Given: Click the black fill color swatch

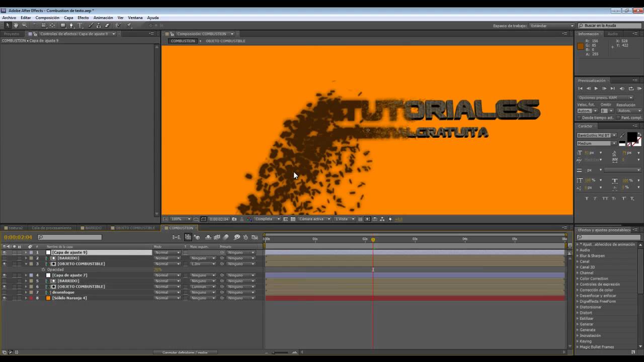Looking at the screenshot, I should (x=632, y=136).
